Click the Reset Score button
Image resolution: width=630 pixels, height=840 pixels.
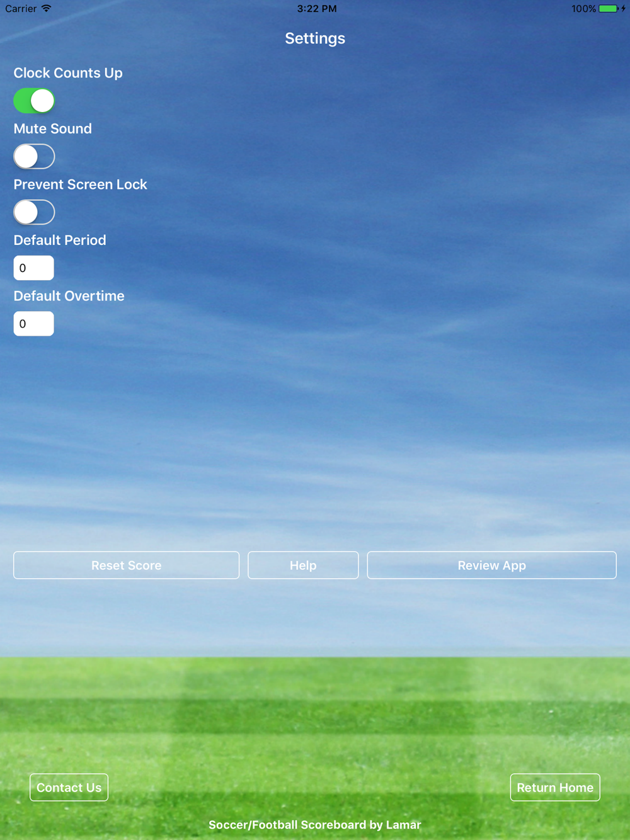click(126, 565)
